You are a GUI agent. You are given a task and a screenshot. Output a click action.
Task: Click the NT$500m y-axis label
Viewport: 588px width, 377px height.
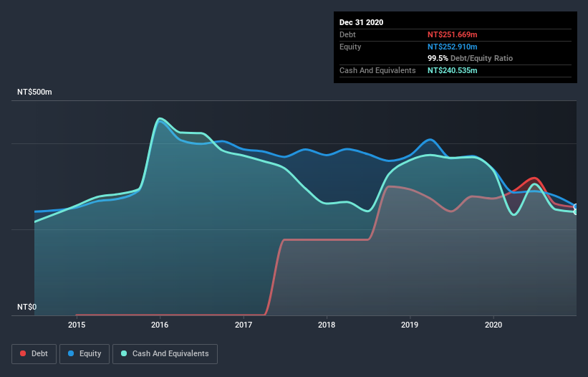pos(34,92)
